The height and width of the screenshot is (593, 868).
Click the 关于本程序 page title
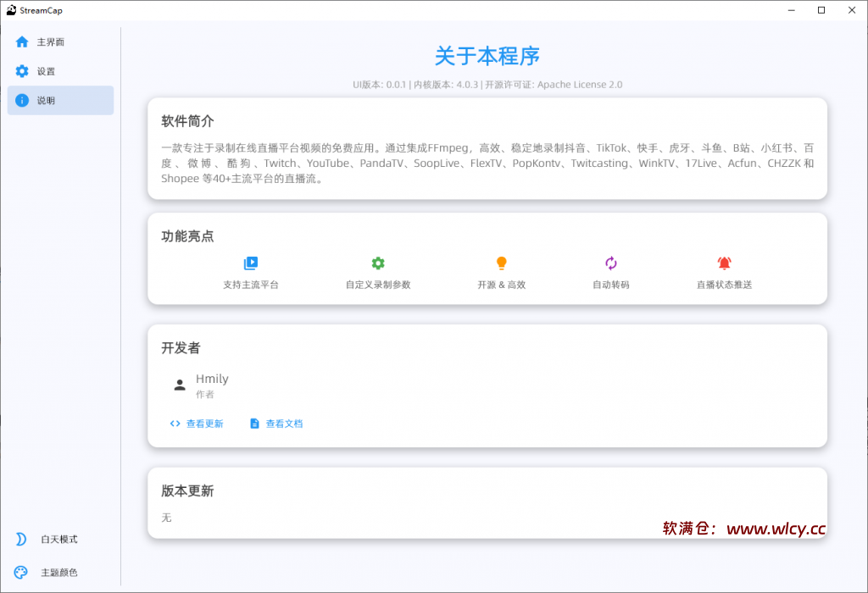coord(487,56)
